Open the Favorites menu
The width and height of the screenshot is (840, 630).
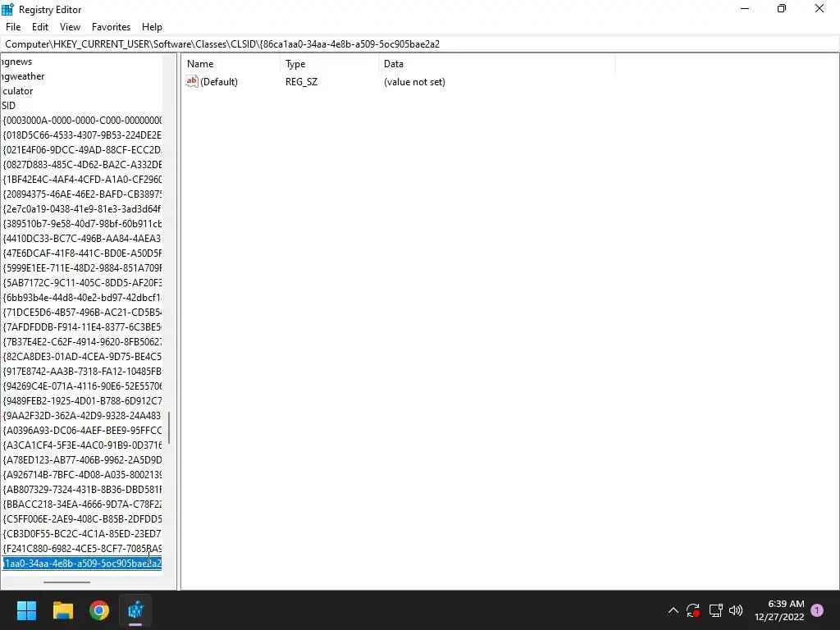click(x=111, y=27)
